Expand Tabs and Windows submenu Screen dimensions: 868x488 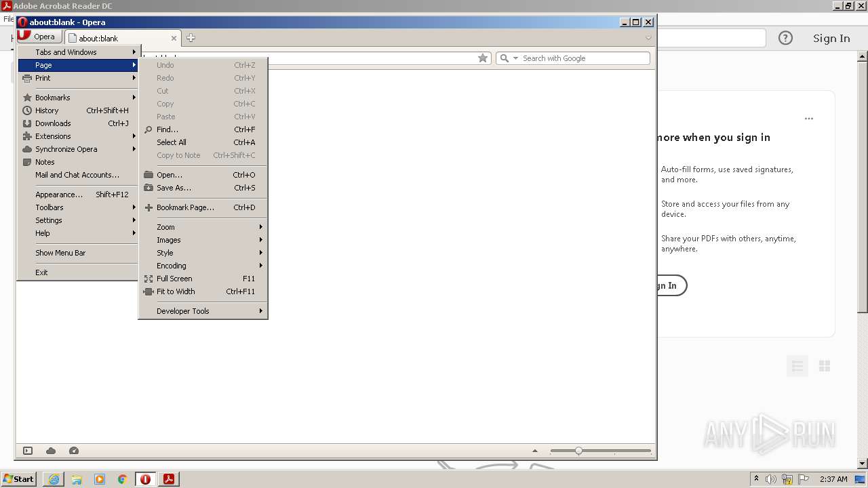pyautogui.click(x=79, y=52)
